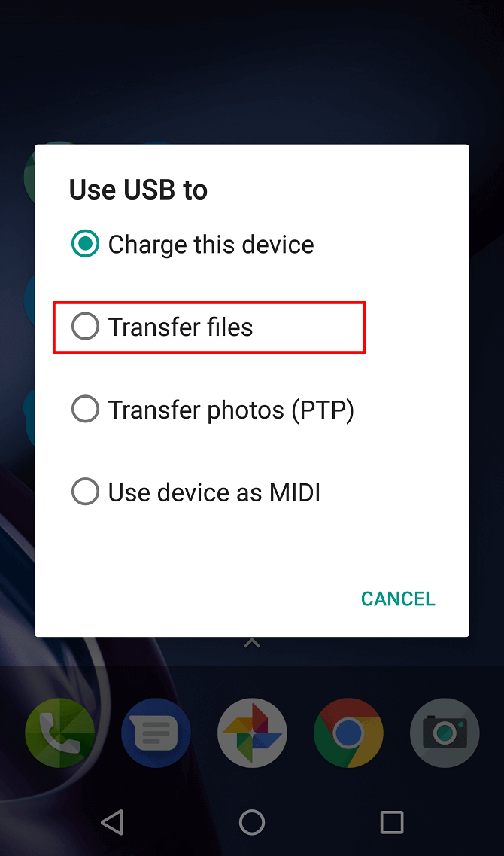Expand the app drawer up-chevron arrow

(x=251, y=644)
